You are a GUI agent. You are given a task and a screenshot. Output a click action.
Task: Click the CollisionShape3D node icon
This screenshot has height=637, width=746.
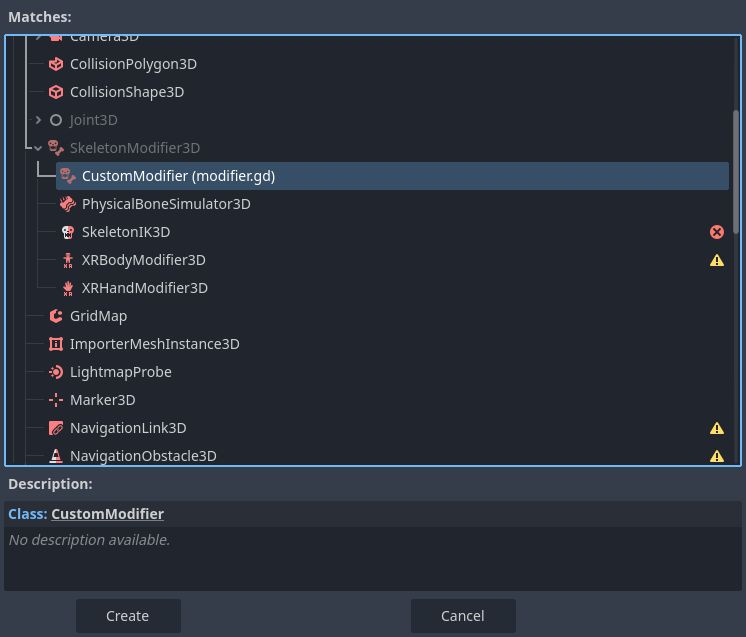(56, 92)
